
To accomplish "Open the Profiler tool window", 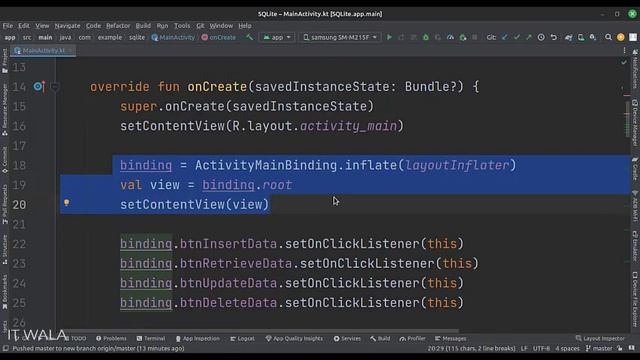I will [412, 338].
